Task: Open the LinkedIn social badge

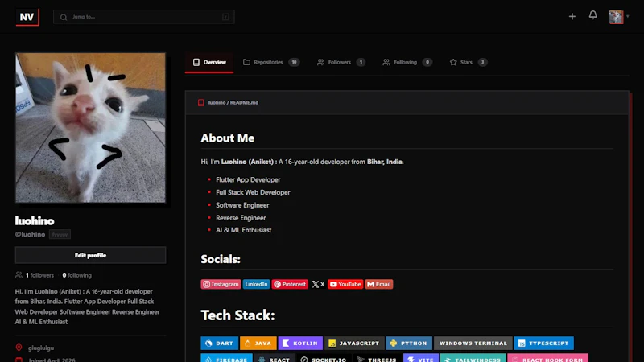Action: coord(256,284)
